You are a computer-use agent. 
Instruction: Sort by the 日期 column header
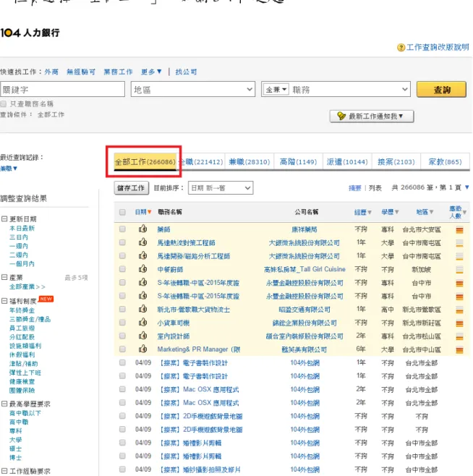coord(142,212)
